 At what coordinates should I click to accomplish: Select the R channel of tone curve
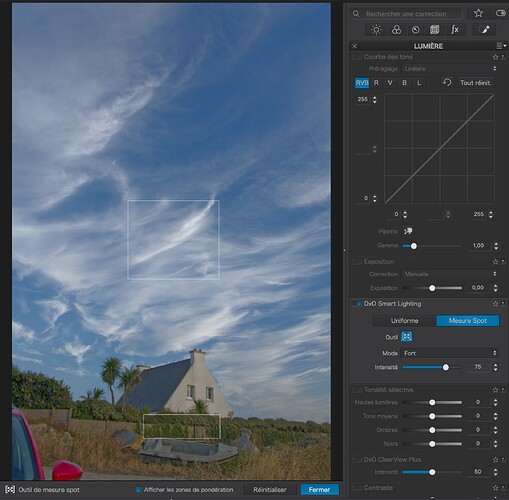[x=376, y=83]
